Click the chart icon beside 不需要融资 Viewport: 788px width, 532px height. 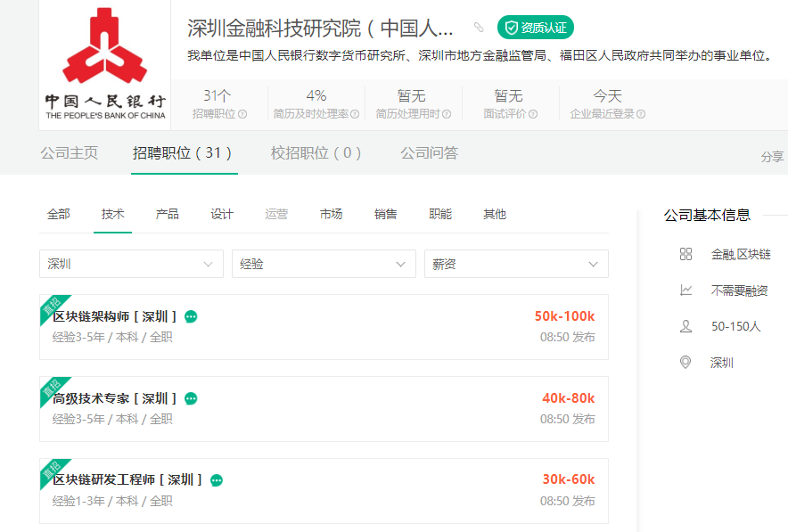(x=685, y=291)
